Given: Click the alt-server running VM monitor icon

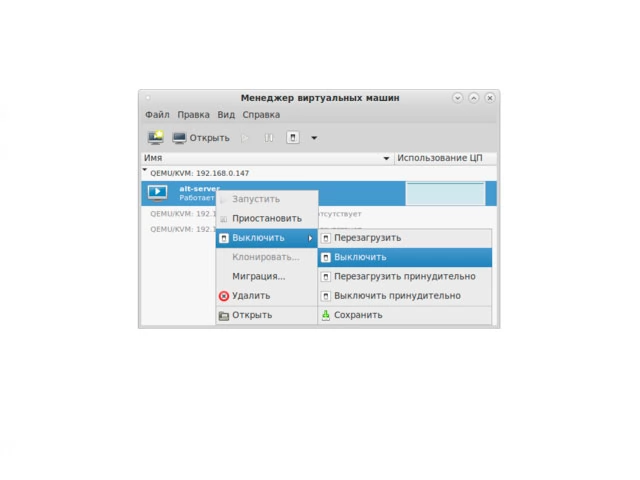Looking at the screenshot, I should (158, 193).
